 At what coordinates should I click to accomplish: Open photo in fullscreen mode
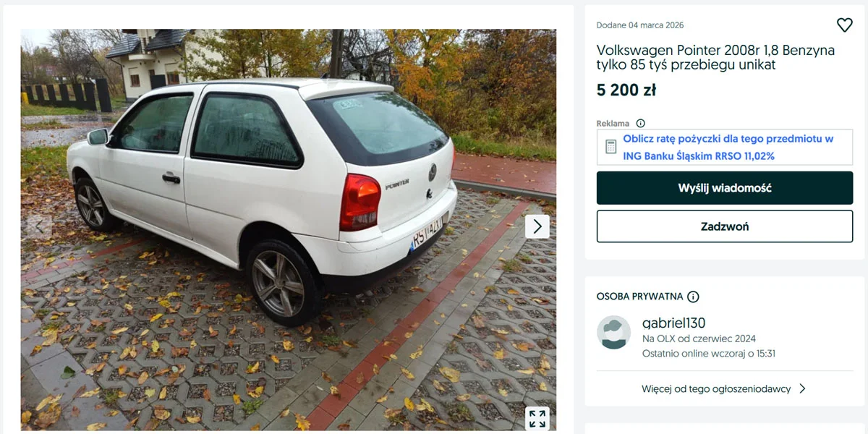pyautogui.click(x=537, y=418)
